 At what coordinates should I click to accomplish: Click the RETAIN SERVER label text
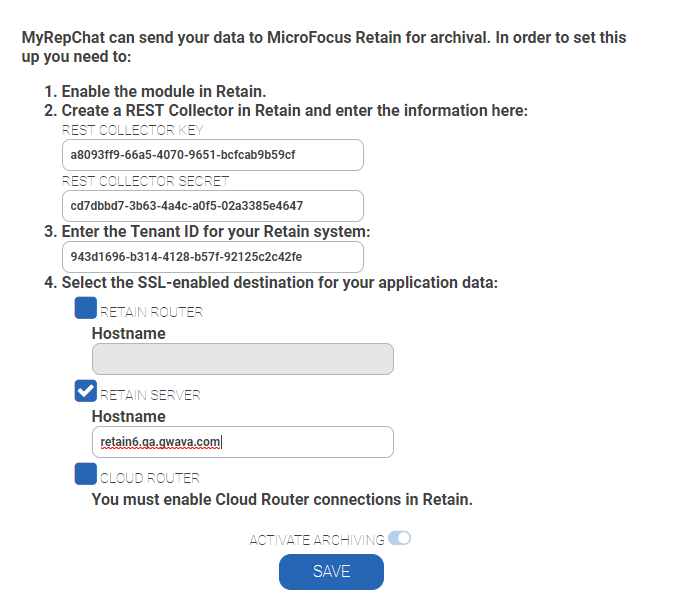pos(151,395)
